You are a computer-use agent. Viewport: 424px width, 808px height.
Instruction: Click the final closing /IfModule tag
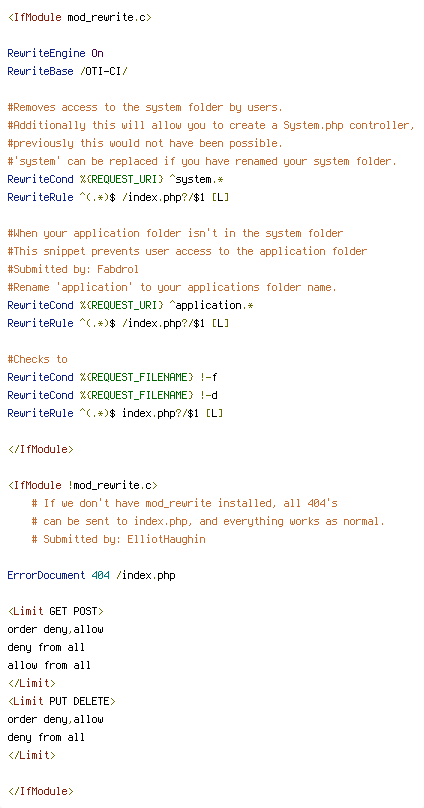(40, 792)
